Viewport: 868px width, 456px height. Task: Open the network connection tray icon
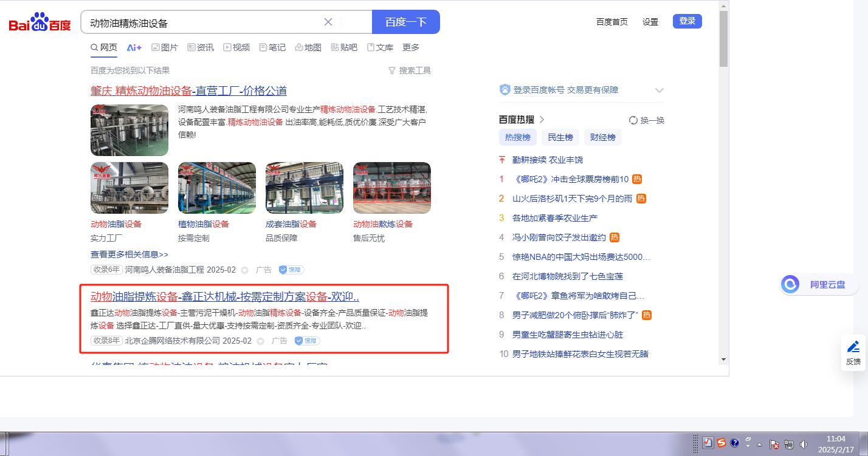[789, 444]
